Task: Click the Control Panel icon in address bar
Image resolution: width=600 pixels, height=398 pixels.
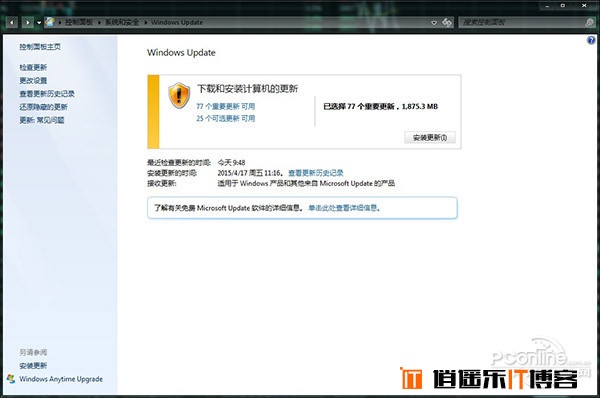Action: (x=50, y=22)
